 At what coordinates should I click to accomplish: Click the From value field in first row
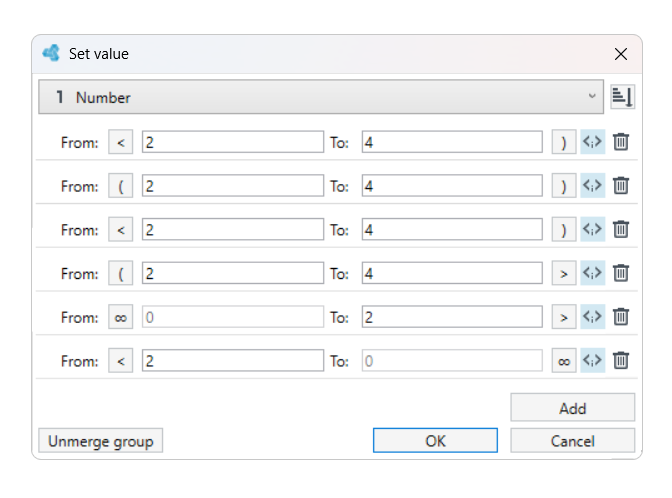(x=233, y=142)
